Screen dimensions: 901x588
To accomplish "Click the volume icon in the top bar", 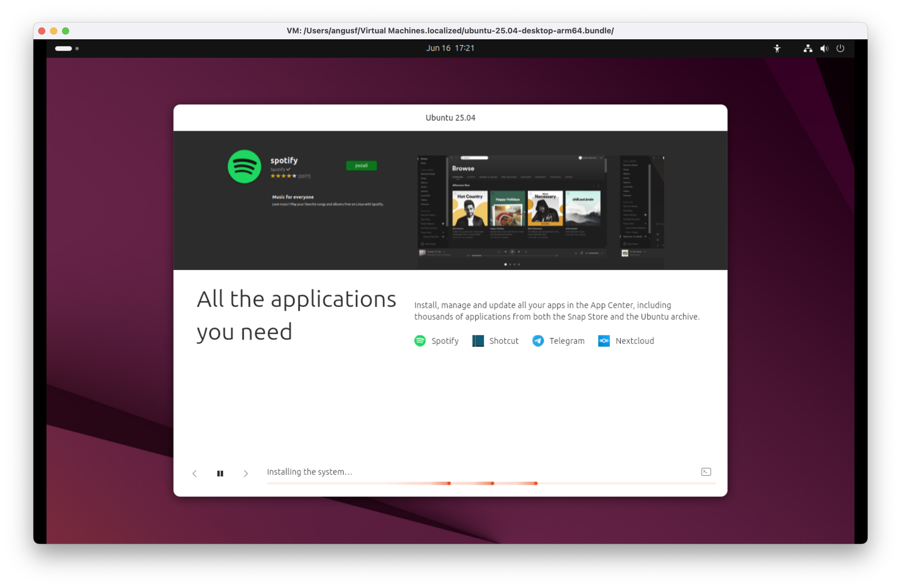I will pyautogui.click(x=824, y=48).
